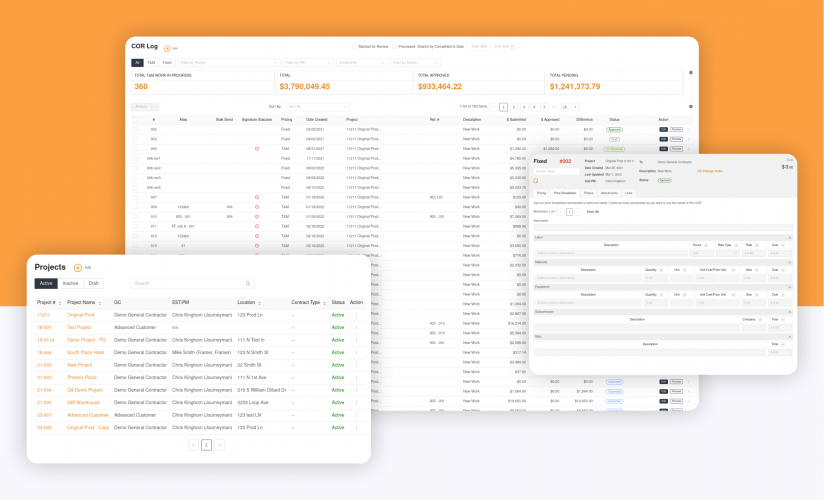Click the Number Alias field in Fixed panel

pos(556,171)
